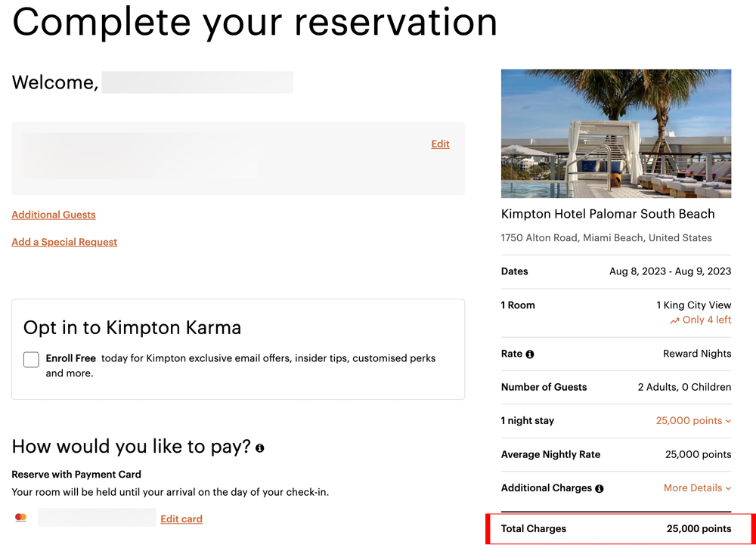Enable the Enroll Free Kimpton Karma checkbox

(31, 359)
